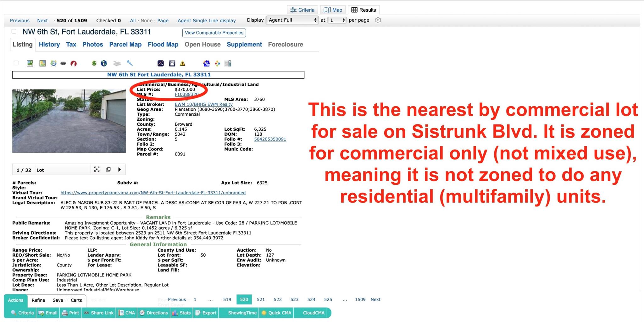Tick the checkbox in the listing icon toolbar
The height and width of the screenshot is (322, 644).
tap(16, 63)
